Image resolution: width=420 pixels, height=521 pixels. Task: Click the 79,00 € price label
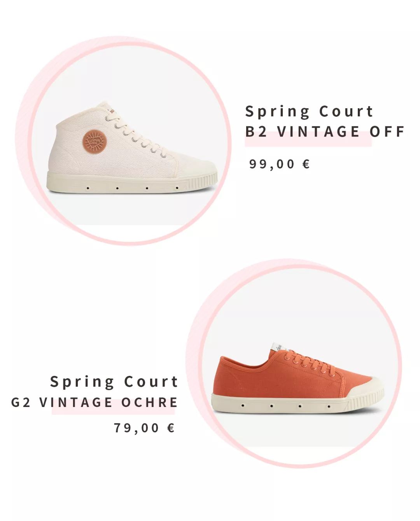pos(144,428)
